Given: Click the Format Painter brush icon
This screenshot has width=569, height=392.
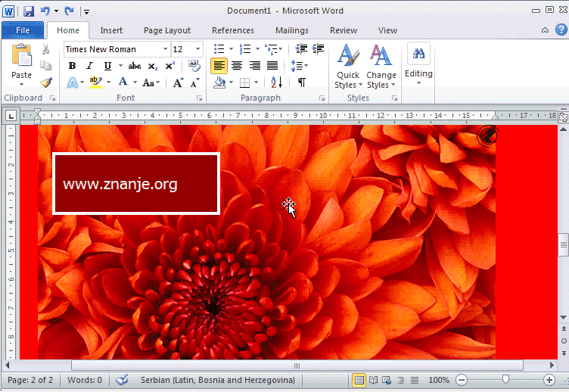Looking at the screenshot, I should click(x=46, y=82).
